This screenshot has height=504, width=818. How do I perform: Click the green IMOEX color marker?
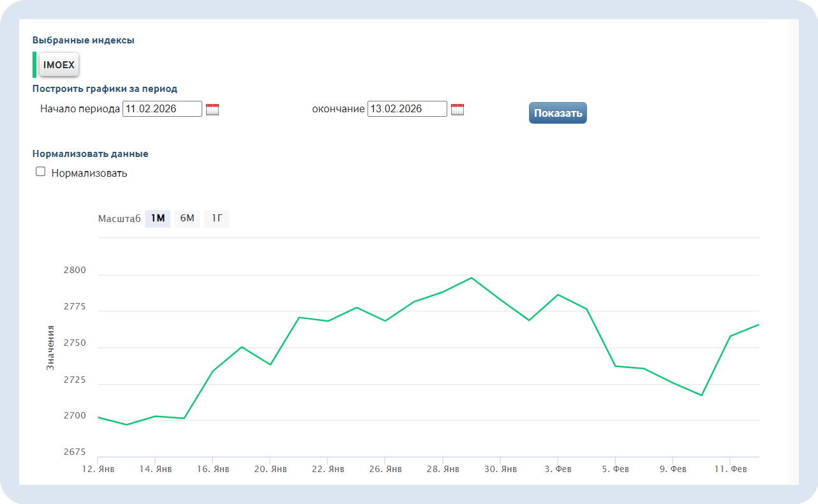pyautogui.click(x=34, y=64)
